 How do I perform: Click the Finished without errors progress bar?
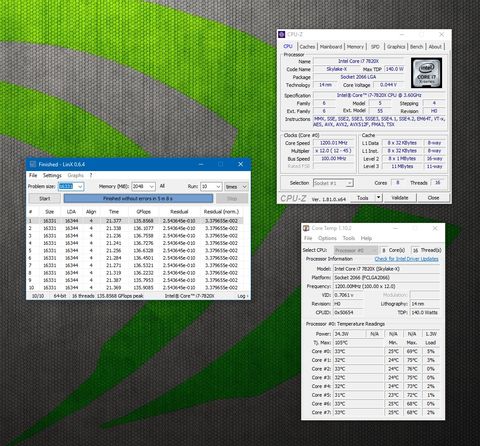click(138, 199)
